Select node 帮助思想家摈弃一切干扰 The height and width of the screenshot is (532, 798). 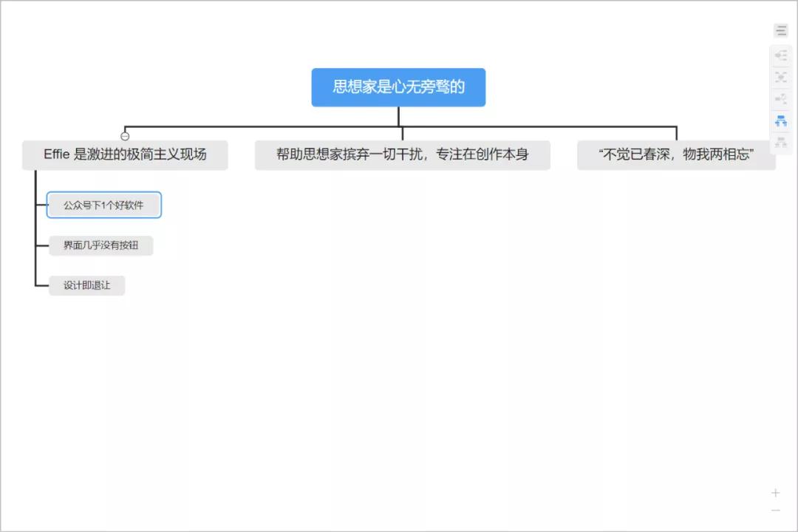click(402, 154)
